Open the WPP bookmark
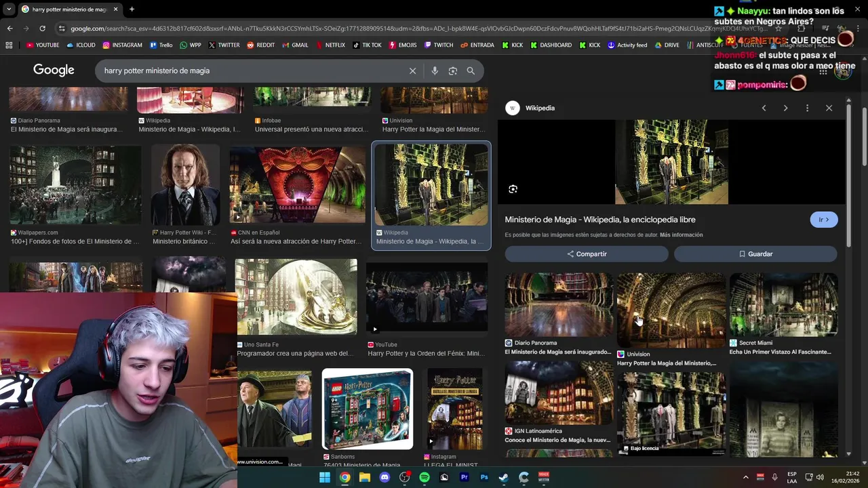The height and width of the screenshot is (488, 868). pyautogui.click(x=191, y=45)
